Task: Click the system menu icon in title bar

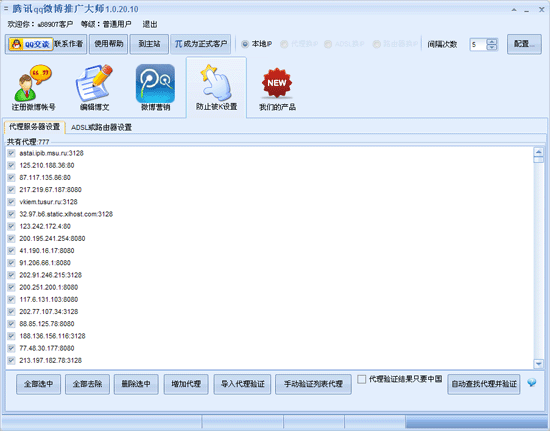Action: point(6,8)
